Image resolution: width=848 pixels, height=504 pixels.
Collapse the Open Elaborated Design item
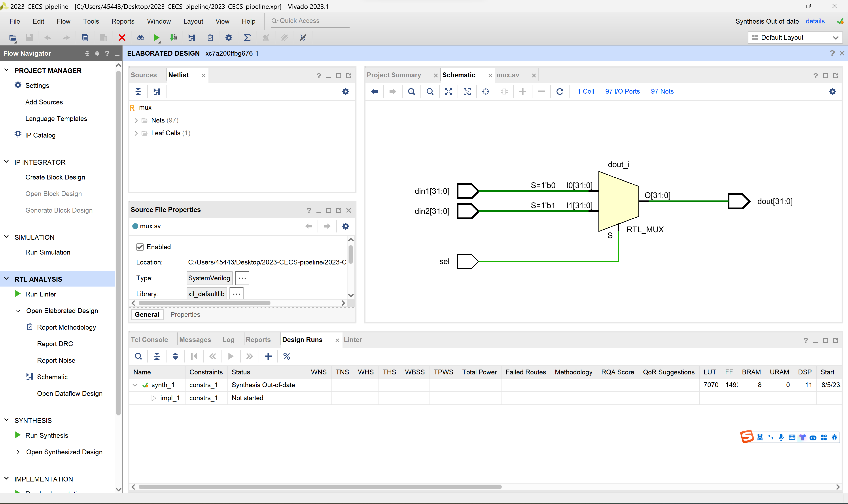18,311
